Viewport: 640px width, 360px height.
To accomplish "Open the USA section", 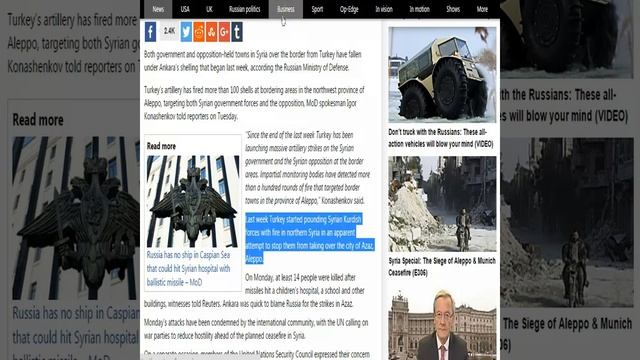I will [x=185, y=9].
